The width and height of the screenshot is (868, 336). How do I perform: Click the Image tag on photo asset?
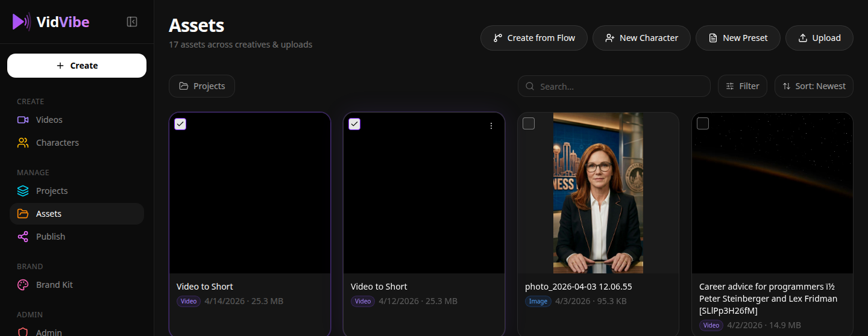[538, 301]
